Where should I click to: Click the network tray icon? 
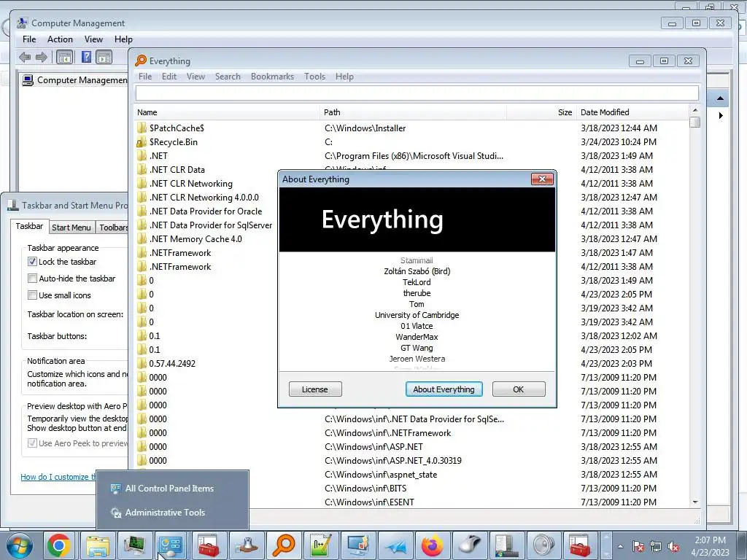pyautogui.click(x=656, y=547)
